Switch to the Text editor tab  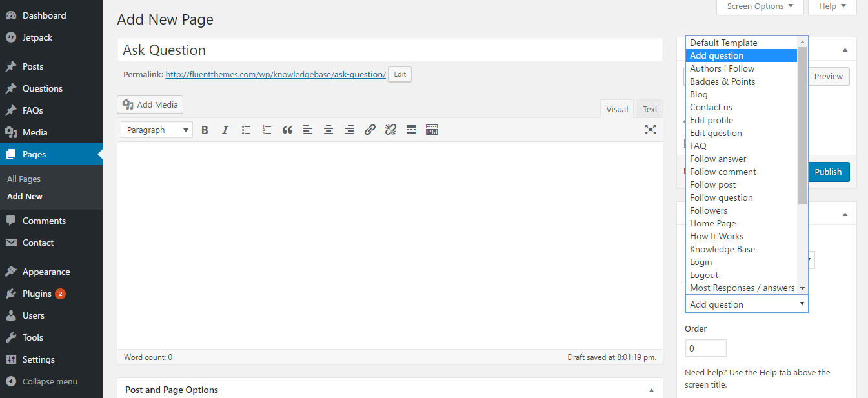[x=650, y=110]
